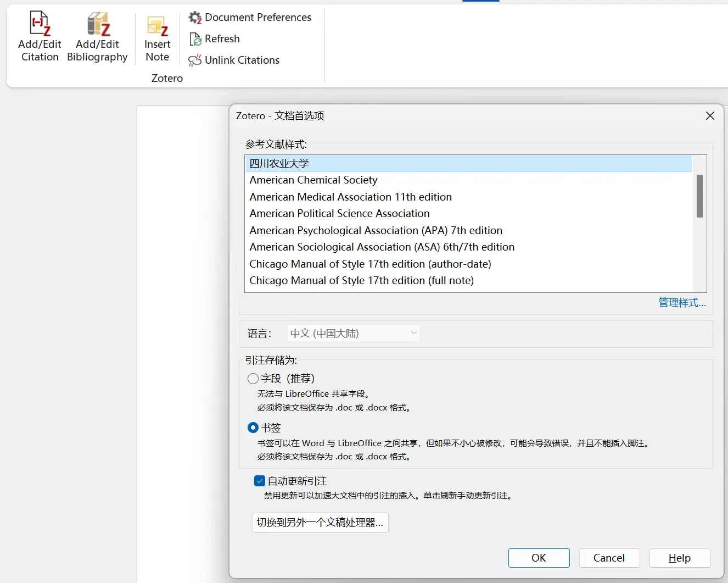The image size is (728, 583).
Task: Open Add/Edit Bibliography tool
Action: [x=97, y=36]
